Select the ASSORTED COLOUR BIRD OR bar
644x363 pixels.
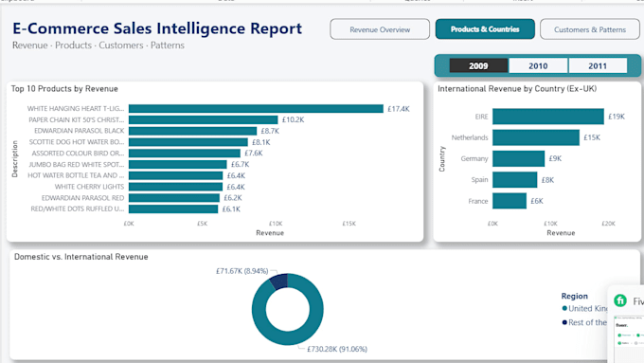click(x=185, y=153)
